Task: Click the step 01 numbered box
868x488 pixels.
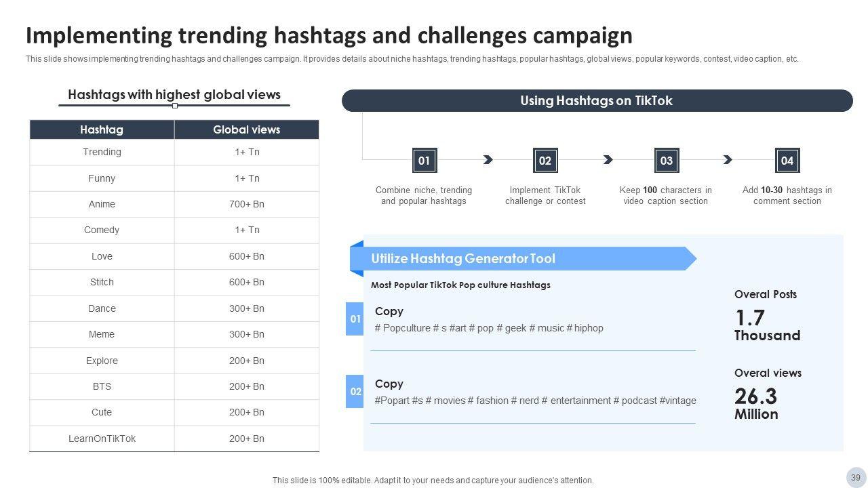Action: click(x=424, y=161)
